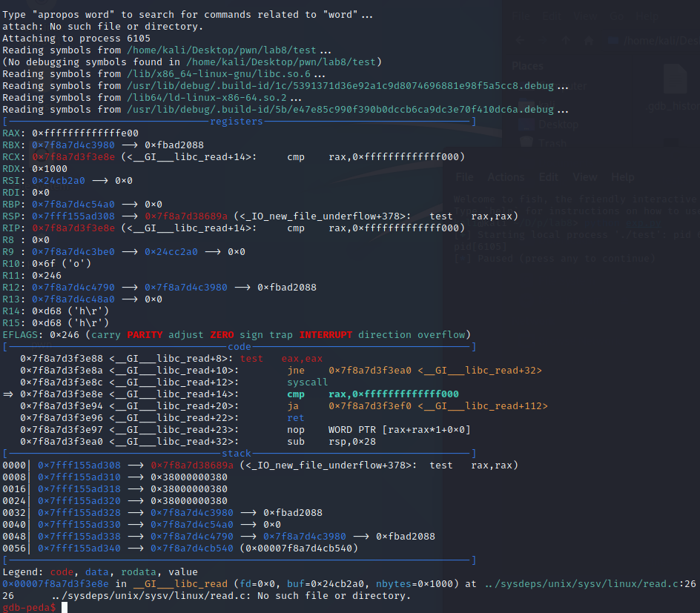This screenshot has height=613, width=700.
Task: Click the R12 address 0x7f8a7d4c4790
Action: pyautogui.click(x=73, y=288)
